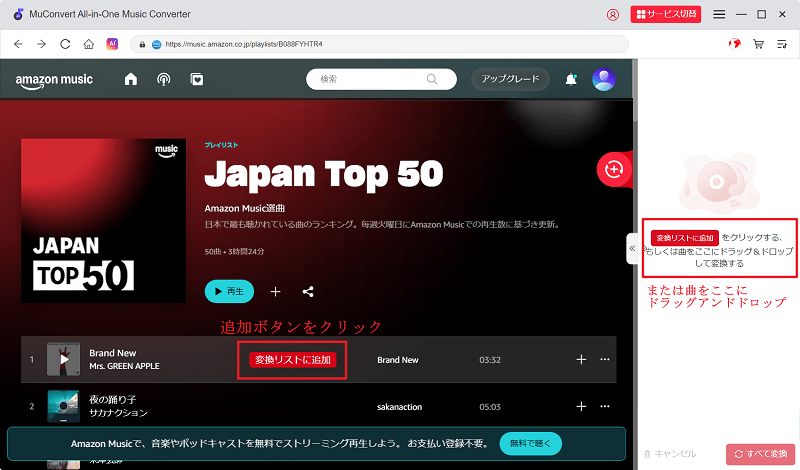Click the Japan Top 50 cover art
The height and width of the screenshot is (470, 800).
coord(104,221)
